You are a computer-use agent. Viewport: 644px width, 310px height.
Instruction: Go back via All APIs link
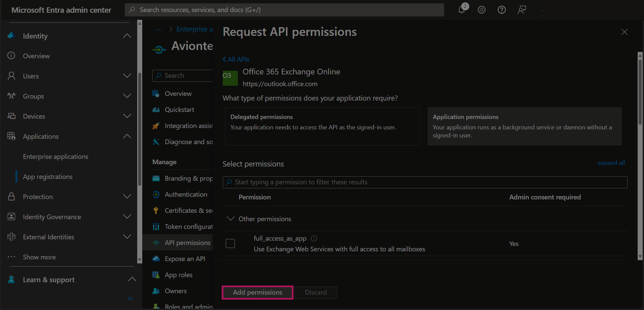(236, 59)
